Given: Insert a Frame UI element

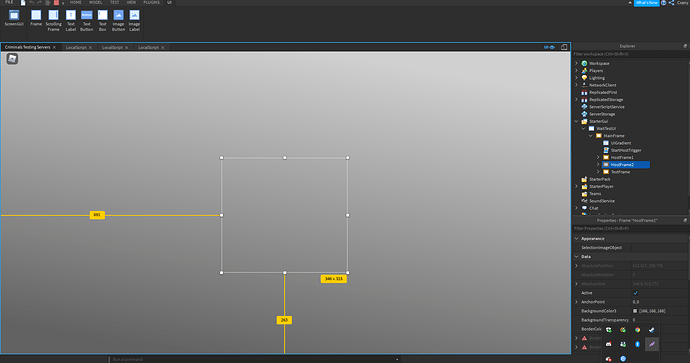Looking at the screenshot, I should point(36,19).
